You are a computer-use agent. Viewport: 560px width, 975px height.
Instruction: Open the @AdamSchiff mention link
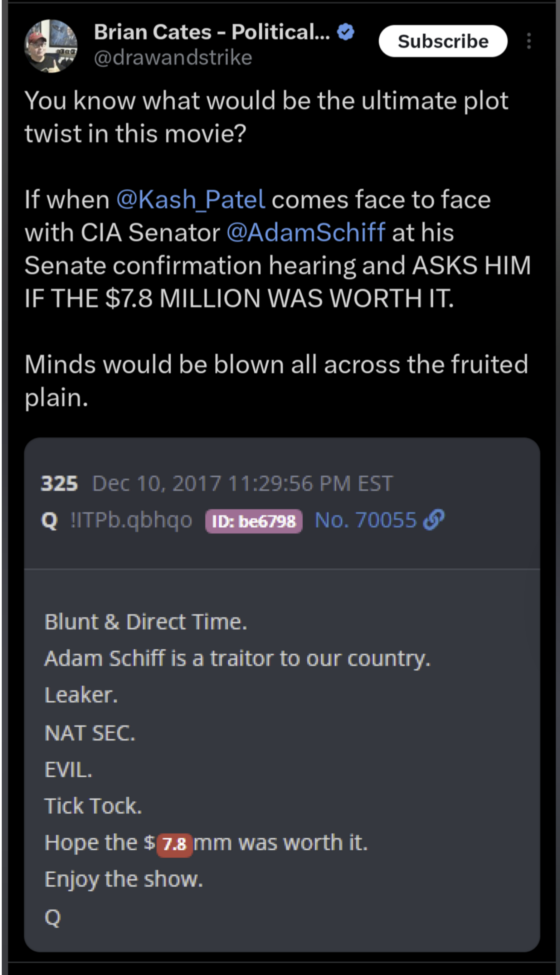coord(306,233)
